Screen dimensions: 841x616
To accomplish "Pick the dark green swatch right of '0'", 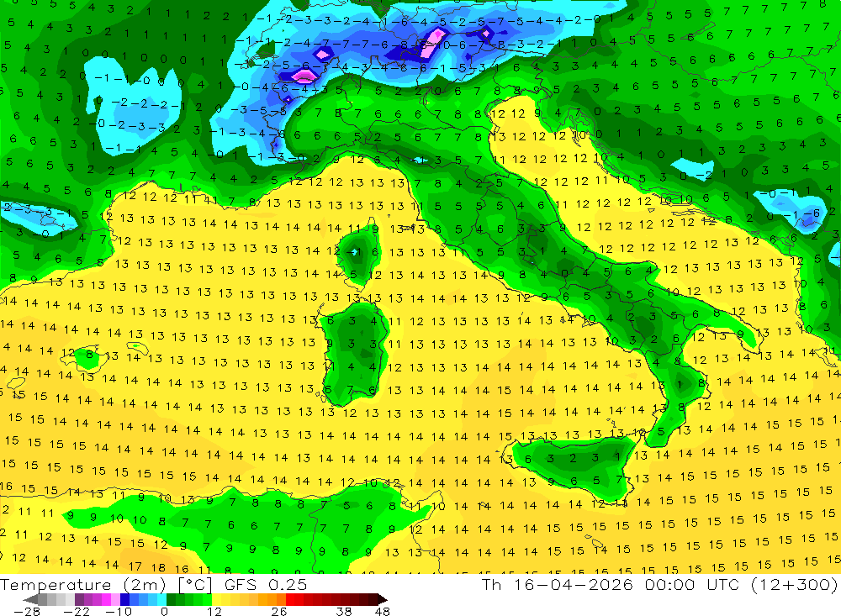I will coord(171,600).
